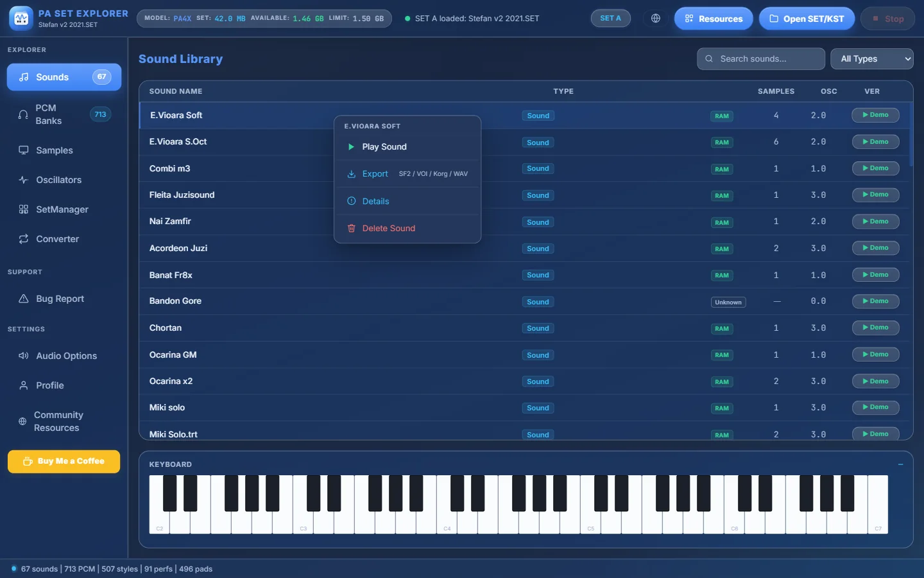This screenshot has width=924, height=578.
Task: Click the PA Set Explorer app logo
Action: 21,19
